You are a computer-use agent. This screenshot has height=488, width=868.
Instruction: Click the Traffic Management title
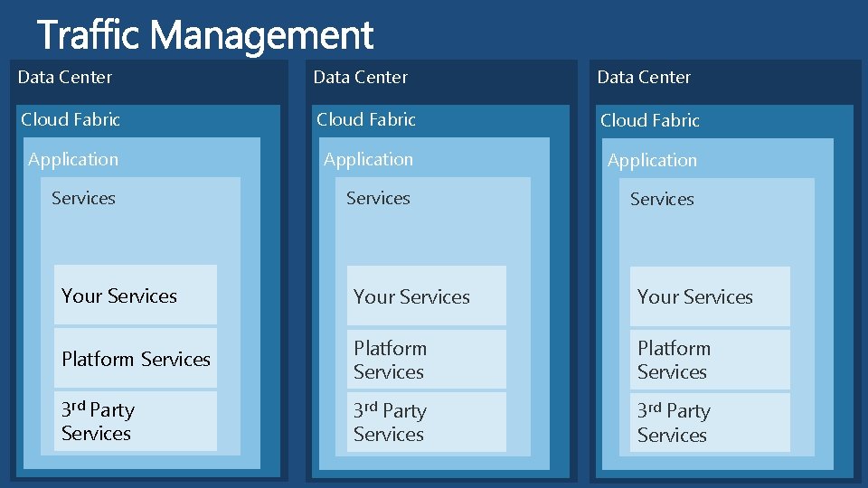(x=205, y=35)
